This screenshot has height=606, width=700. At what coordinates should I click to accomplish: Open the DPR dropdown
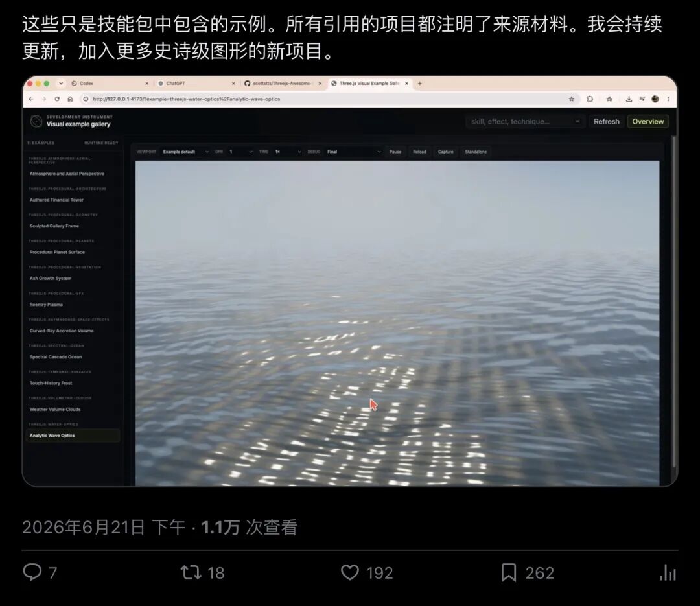tap(240, 152)
